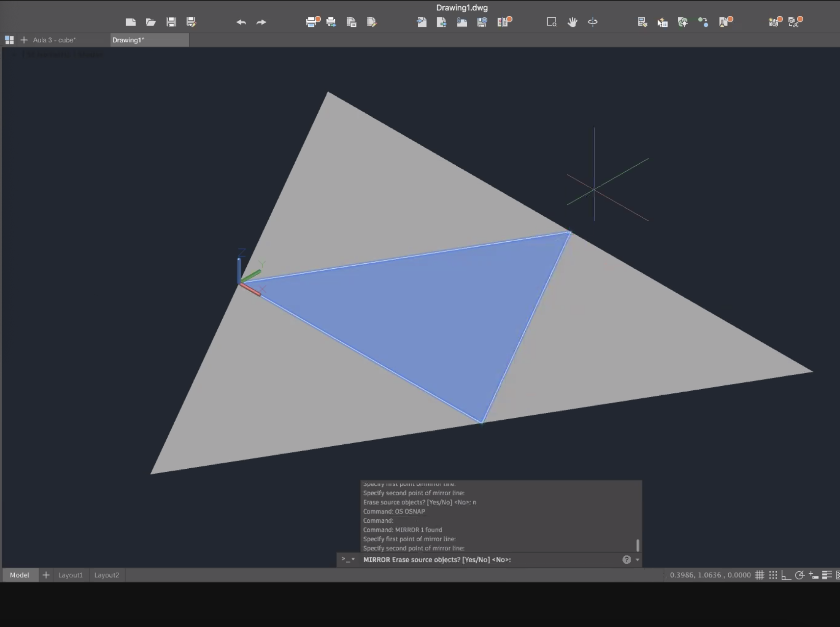The height and width of the screenshot is (627, 840).
Task: Toggle polar tracking in status bar
Action: (x=799, y=575)
